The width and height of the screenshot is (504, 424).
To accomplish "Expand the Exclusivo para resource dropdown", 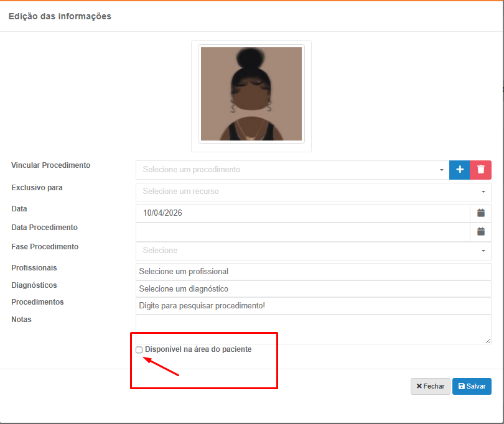I will (x=313, y=191).
